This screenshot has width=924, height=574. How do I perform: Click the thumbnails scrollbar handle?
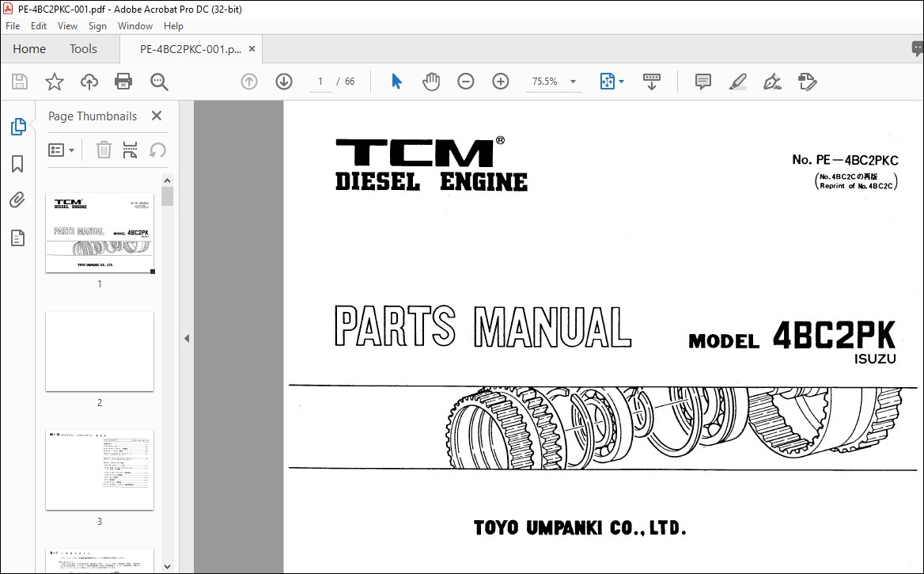168,196
